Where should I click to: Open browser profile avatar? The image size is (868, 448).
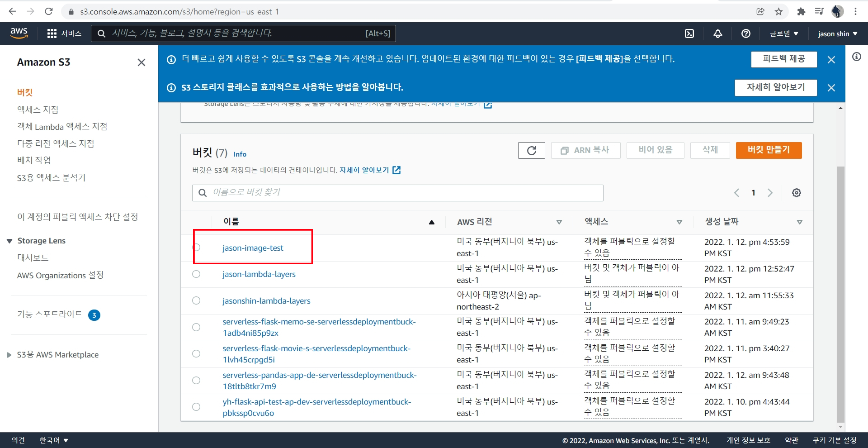click(837, 12)
